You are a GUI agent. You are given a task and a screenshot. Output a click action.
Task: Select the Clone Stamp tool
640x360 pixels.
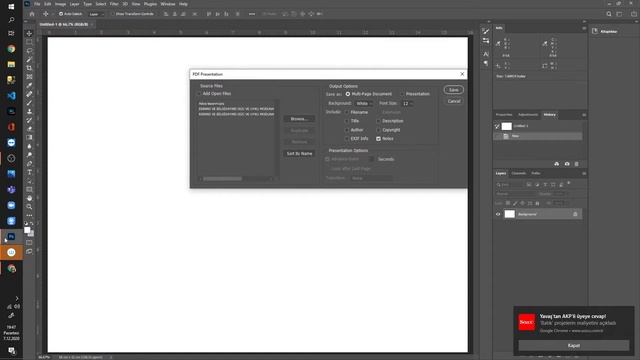(x=29, y=111)
